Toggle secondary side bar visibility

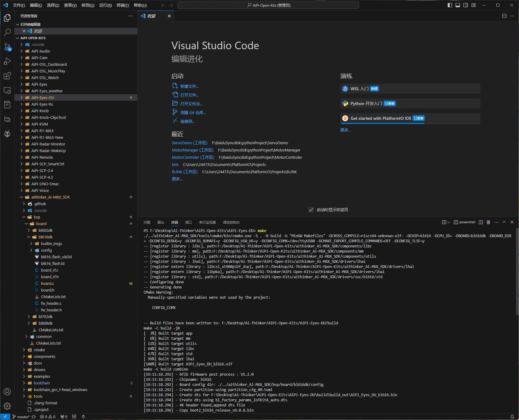click(466, 5)
